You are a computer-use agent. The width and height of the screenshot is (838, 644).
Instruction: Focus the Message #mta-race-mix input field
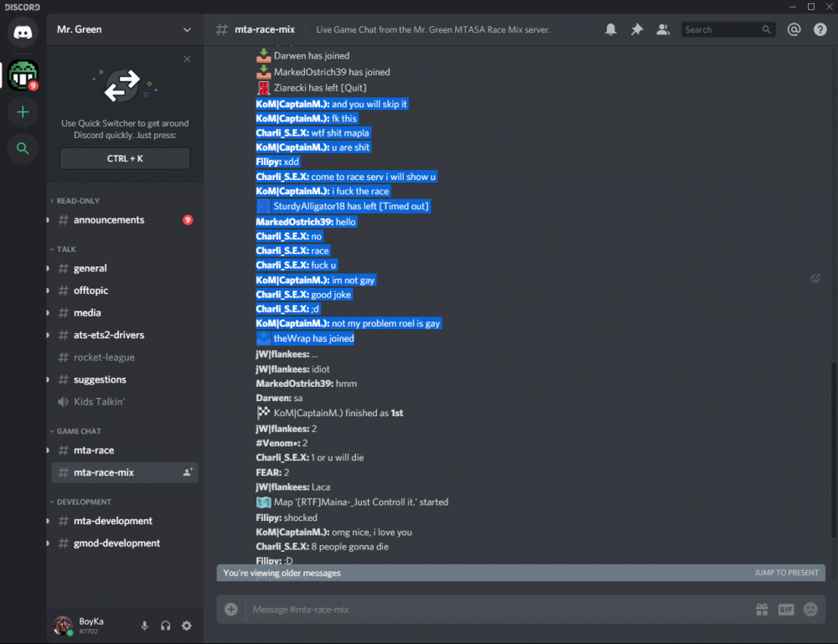coord(497,610)
